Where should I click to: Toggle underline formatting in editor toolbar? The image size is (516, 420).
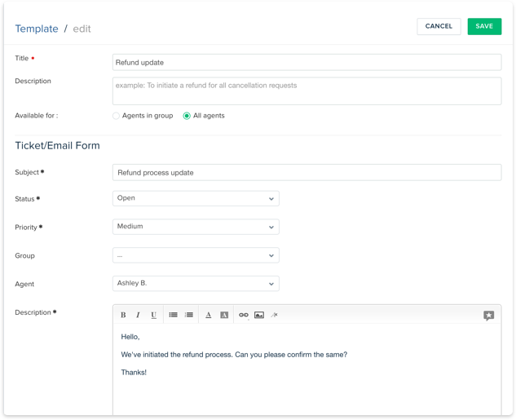[x=153, y=315]
